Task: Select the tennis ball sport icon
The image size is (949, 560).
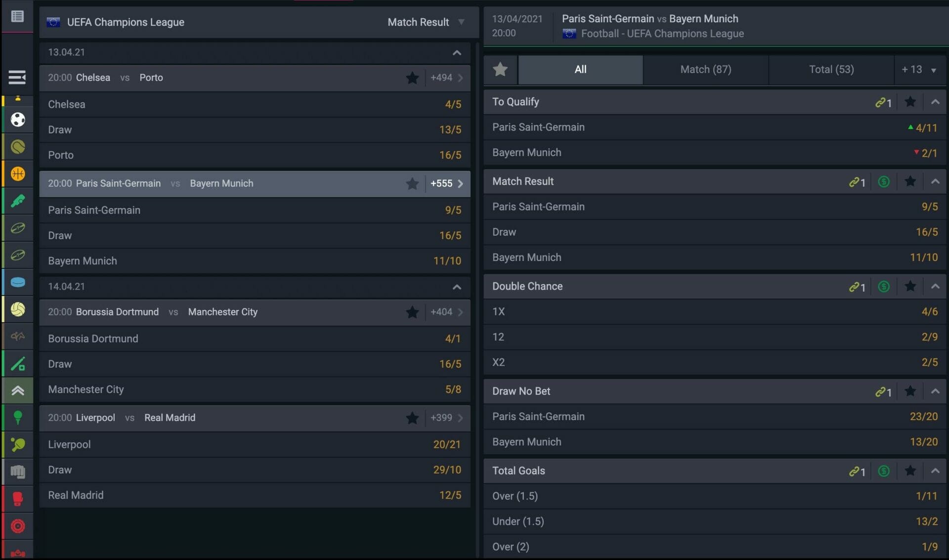Action: tap(18, 147)
